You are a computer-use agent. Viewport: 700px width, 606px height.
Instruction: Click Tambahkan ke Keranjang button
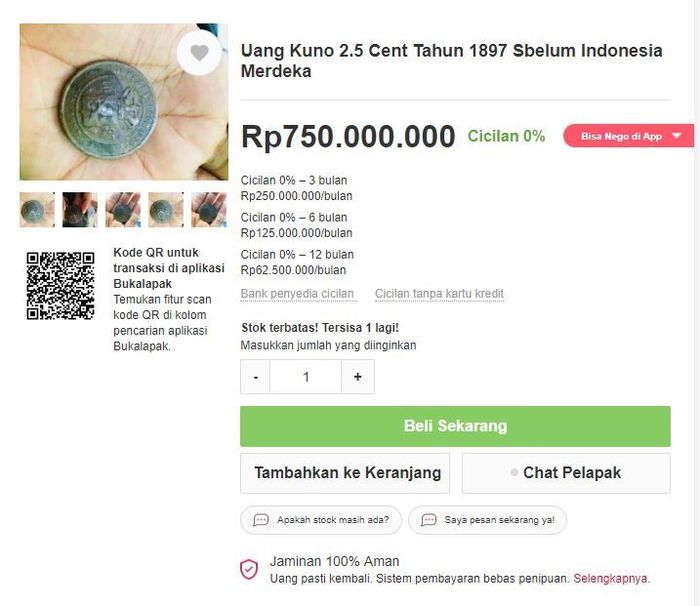[345, 473]
